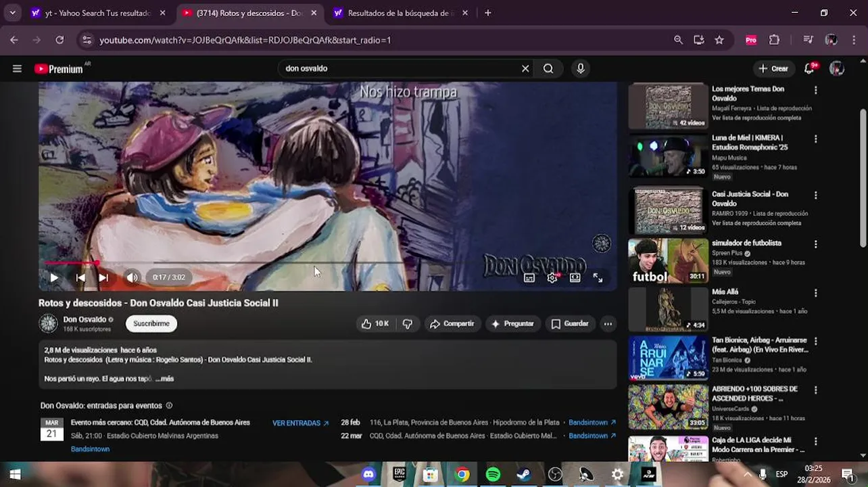Open more actions three-dot menu
Screen dimensions: 868x487
pos(608,324)
